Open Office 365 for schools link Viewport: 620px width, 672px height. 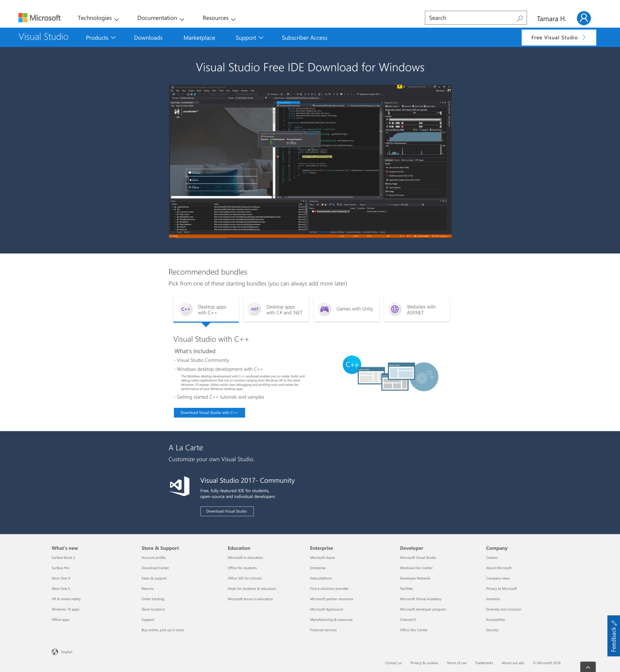[245, 578]
